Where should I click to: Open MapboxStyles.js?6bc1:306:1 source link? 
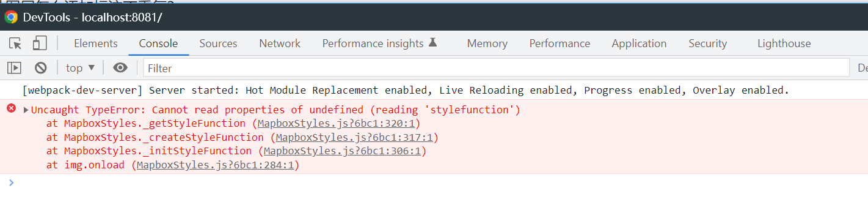(343, 151)
